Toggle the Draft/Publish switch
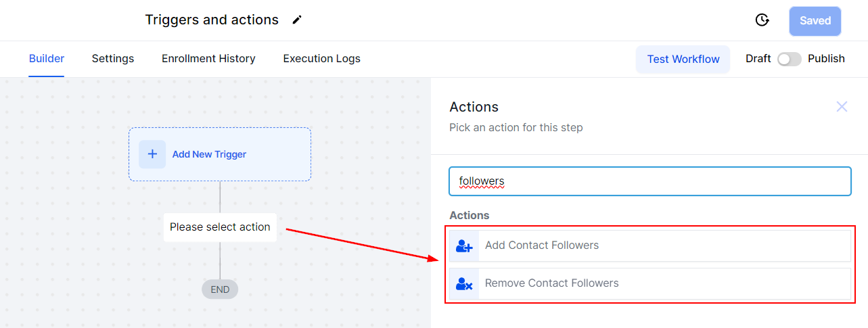The height and width of the screenshot is (328, 868). tap(789, 59)
